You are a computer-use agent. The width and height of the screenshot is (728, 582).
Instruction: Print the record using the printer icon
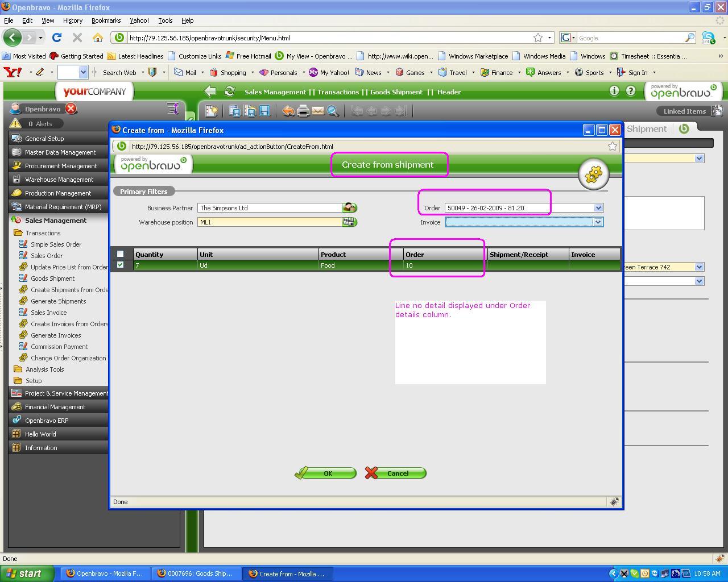(x=303, y=111)
